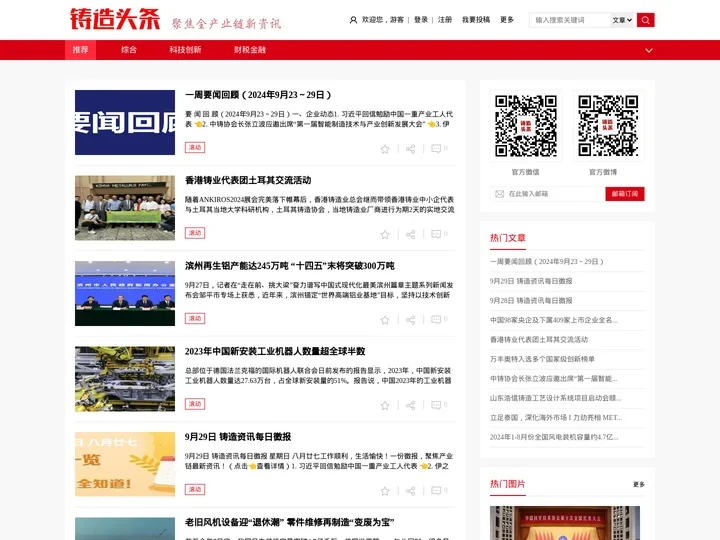Image resolution: width=720 pixels, height=540 pixels.
Task: Click the 注册 link
Action: [444, 20]
